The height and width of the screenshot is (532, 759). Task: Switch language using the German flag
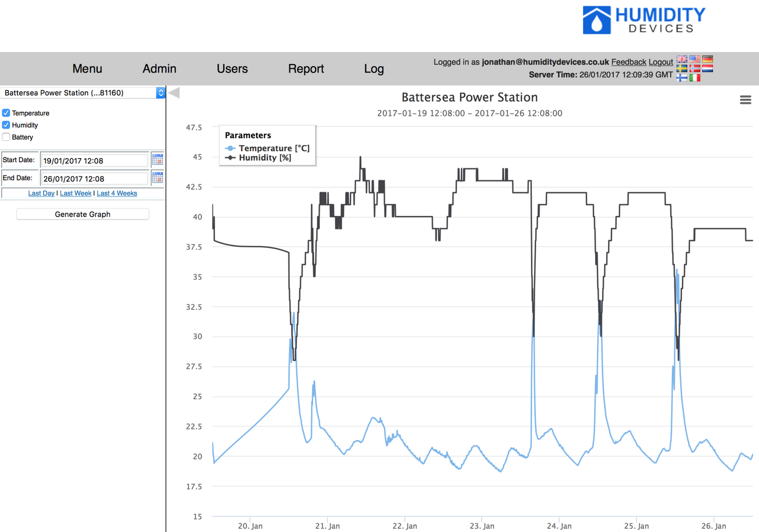point(708,59)
